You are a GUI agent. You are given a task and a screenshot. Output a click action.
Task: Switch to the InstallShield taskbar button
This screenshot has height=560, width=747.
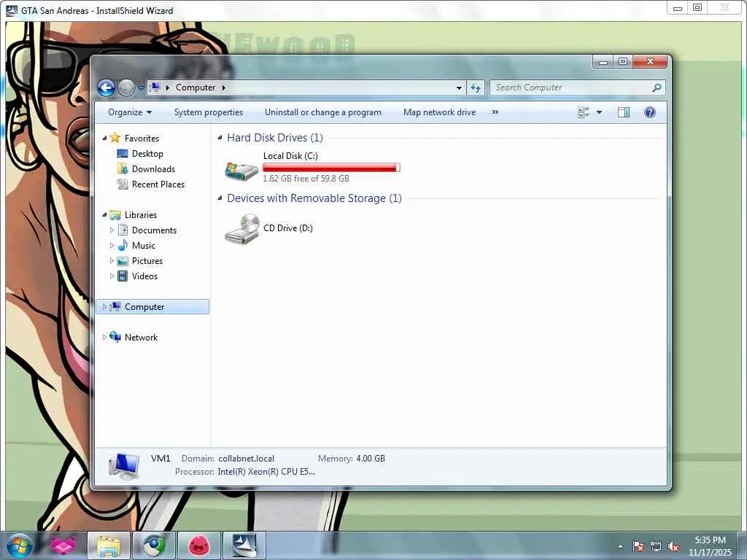(x=244, y=545)
